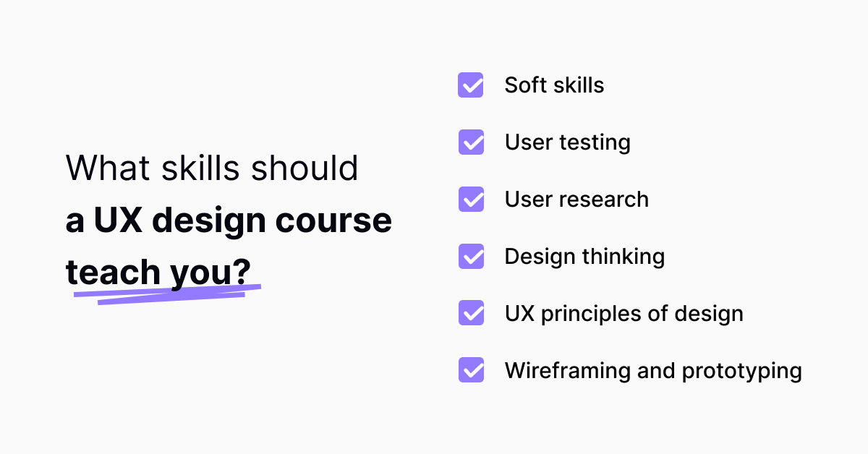Click the "User research" list item text

(x=576, y=200)
